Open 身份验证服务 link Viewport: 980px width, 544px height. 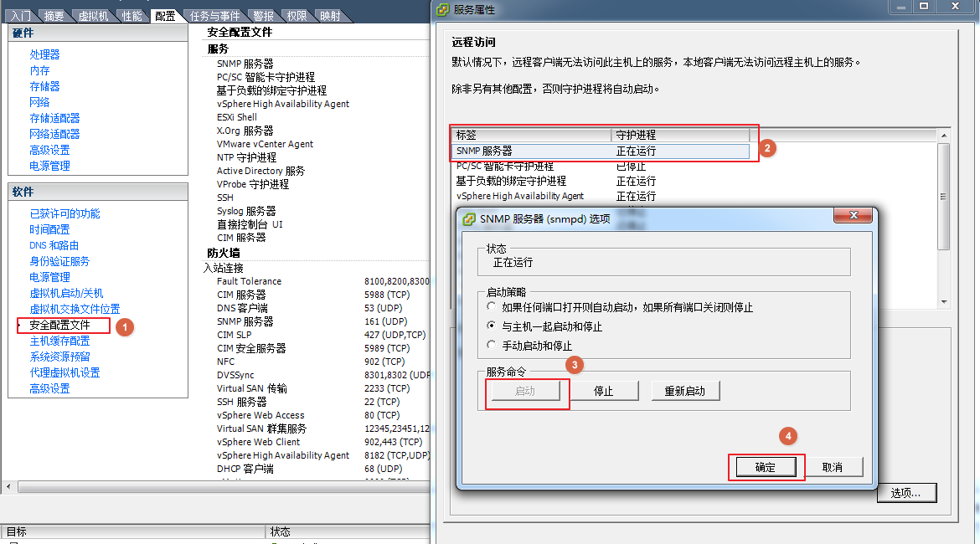click(x=60, y=261)
